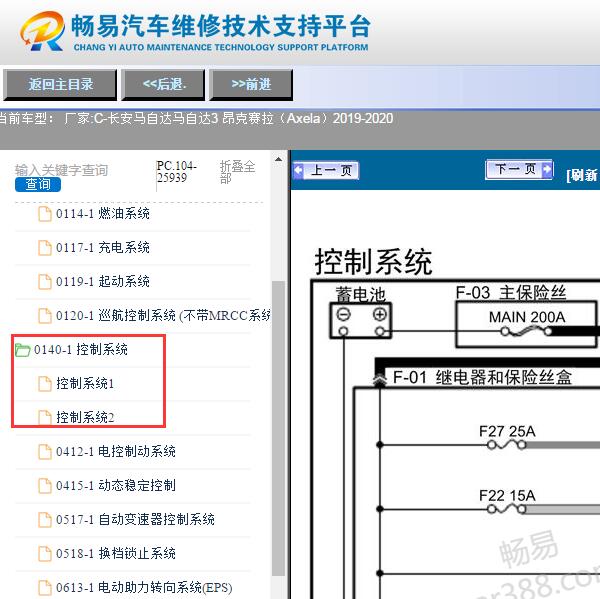Go to previous page with 上一页
The height and width of the screenshot is (599, 600).
[x=326, y=170]
